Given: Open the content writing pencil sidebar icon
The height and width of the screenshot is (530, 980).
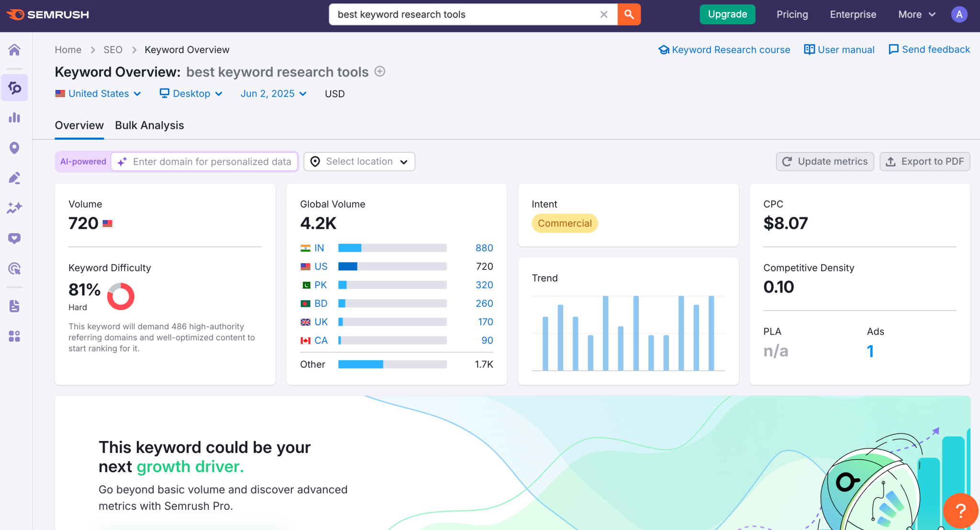Looking at the screenshot, I should pos(14,178).
